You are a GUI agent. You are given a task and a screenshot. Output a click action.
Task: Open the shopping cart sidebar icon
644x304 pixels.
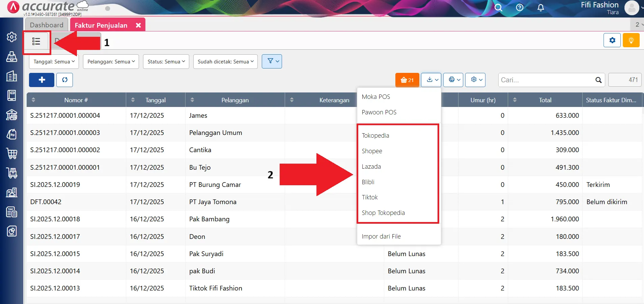pos(12,154)
